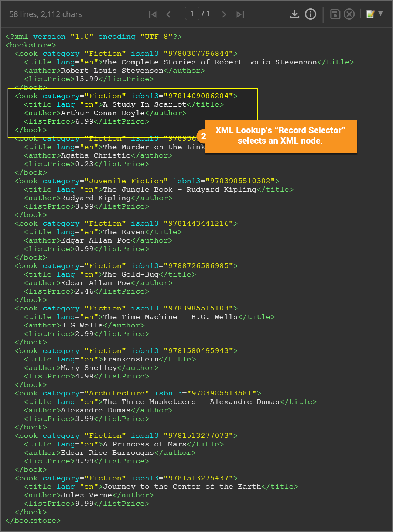Click the author line 'Rudyard Kipling'
The width and height of the screenshot is (393, 532).
[x=98, y=198]
